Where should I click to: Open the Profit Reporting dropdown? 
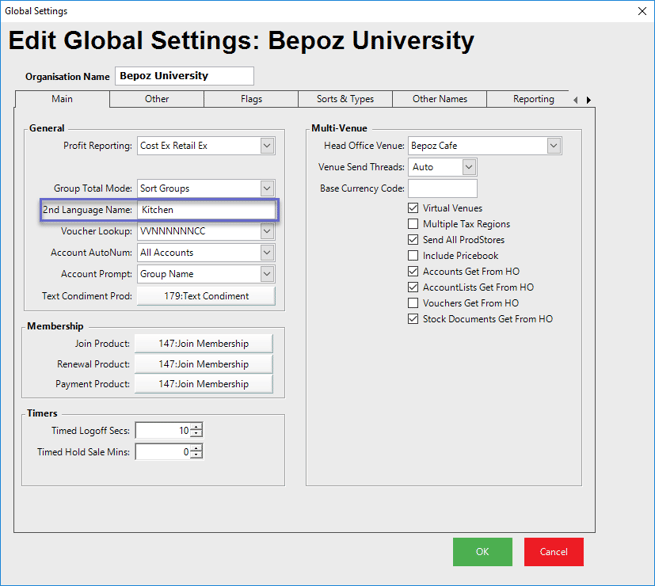267,146
